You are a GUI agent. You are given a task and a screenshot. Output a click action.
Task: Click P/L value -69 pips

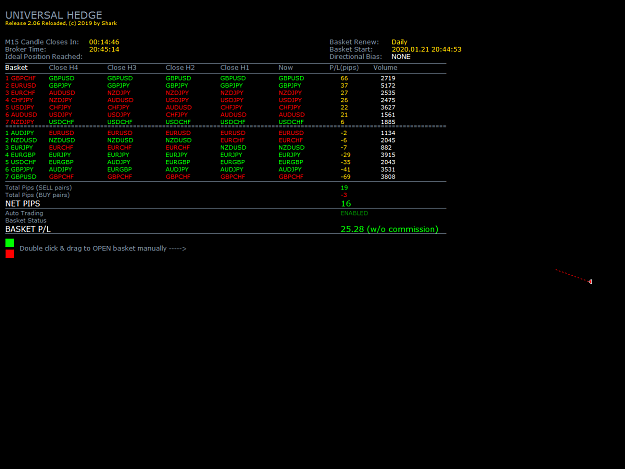pyautogui.click(x=345, y=177)
